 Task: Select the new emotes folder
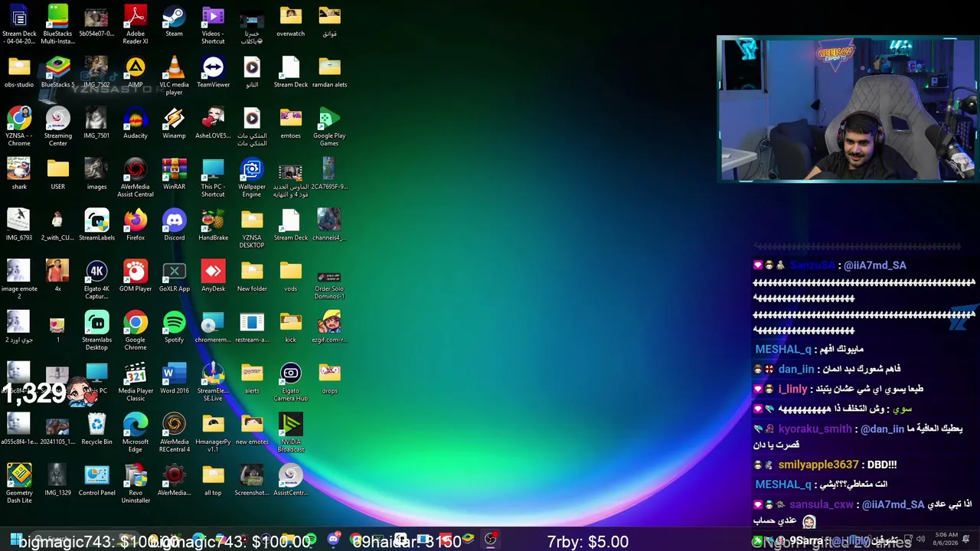[252, 430]
